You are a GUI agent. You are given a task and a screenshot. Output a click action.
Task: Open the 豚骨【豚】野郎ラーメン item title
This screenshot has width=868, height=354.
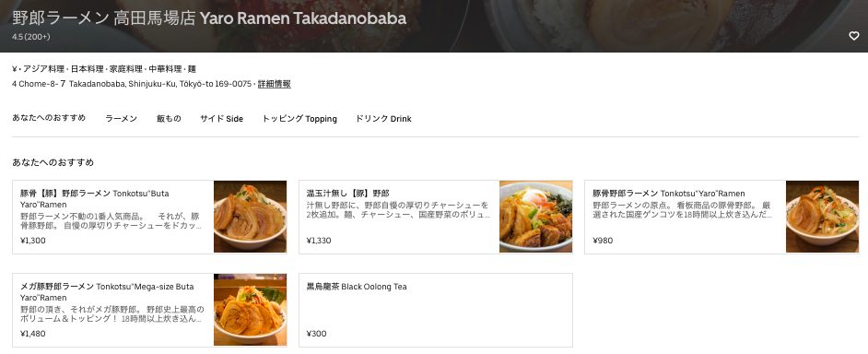[x=95, y=199]
